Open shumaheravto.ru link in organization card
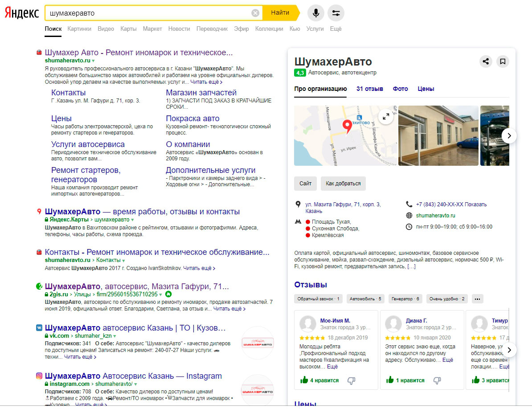 (435, 216)
